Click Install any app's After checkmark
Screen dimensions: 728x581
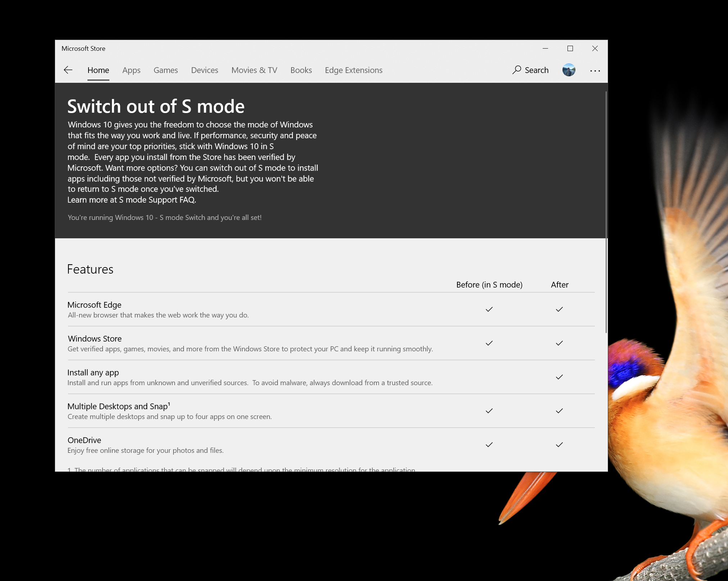point(559,377)
